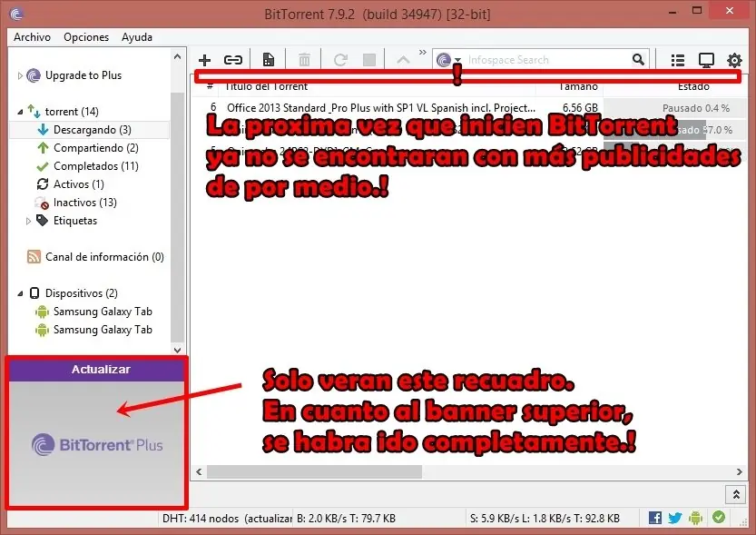Click the Move Up Queue arrow icon
Image resolution: width=756 pixels, height=535 pixels.
click(x=403, y=60)
